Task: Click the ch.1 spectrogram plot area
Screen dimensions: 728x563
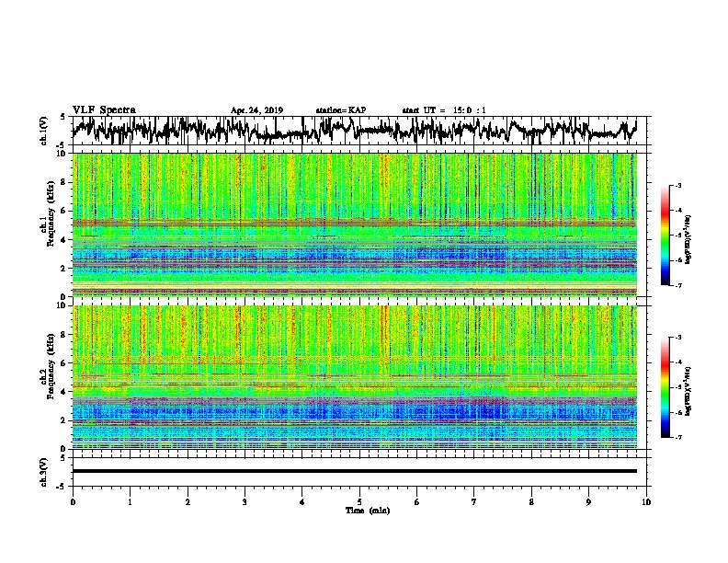Action: point(354,224)
